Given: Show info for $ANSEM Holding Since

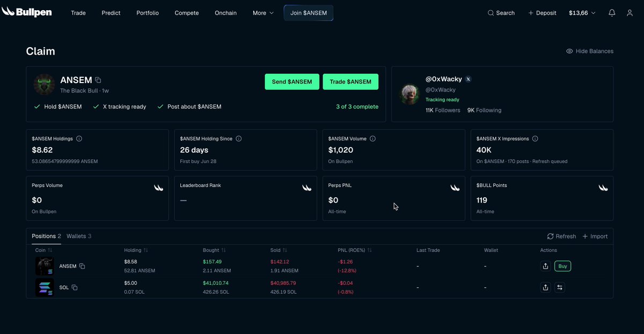Looking at the screenshot, I should [x=239, y=138].
